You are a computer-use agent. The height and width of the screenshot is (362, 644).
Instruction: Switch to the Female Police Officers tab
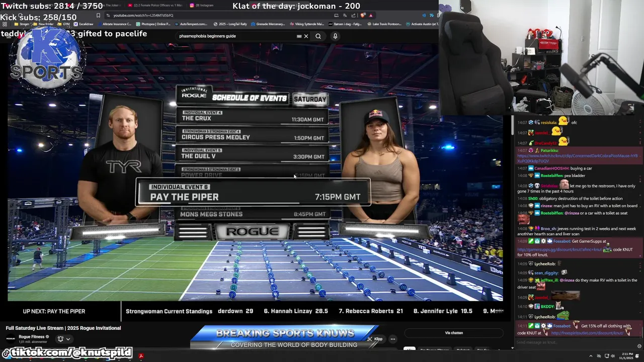pyautogui.click(x=156, y=6)
